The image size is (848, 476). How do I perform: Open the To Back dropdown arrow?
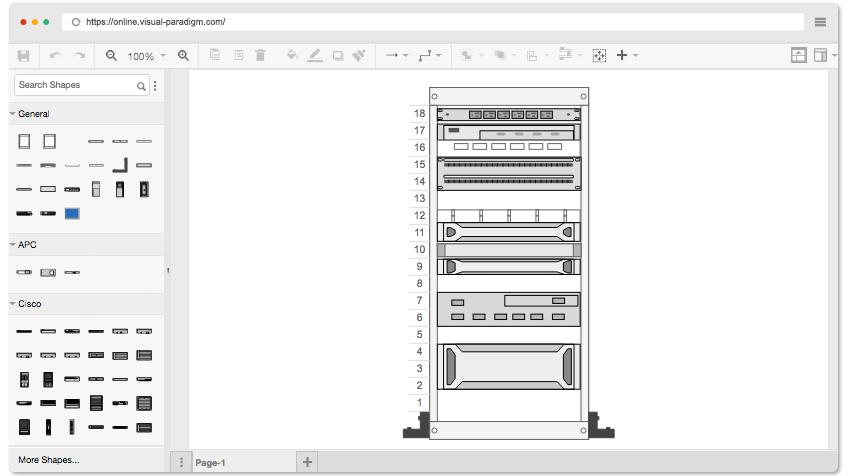click(514, 55)
